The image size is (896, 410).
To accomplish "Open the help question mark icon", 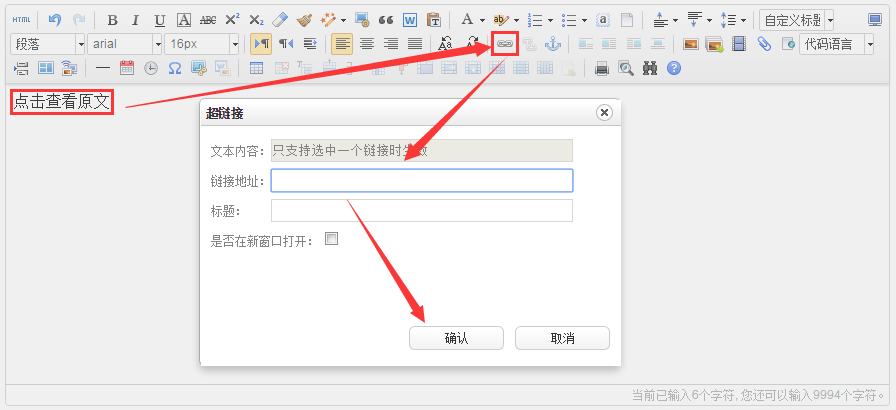I will (x=674, y=68).
